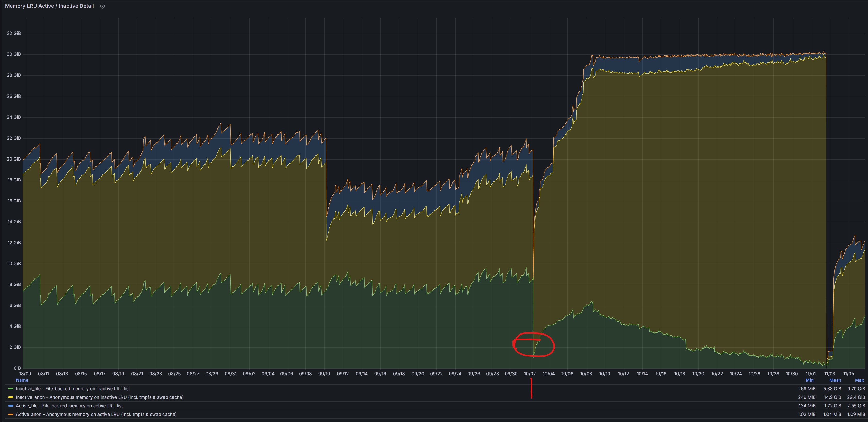Viewport: 868px width, 422px height.
Task: Sort the legend by the Name column header
Action: coord(22,380)
